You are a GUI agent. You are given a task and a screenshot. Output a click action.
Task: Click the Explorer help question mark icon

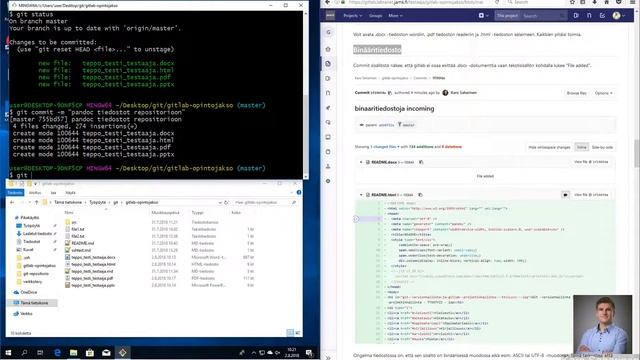pyautogui.click(x=299, y=192)
